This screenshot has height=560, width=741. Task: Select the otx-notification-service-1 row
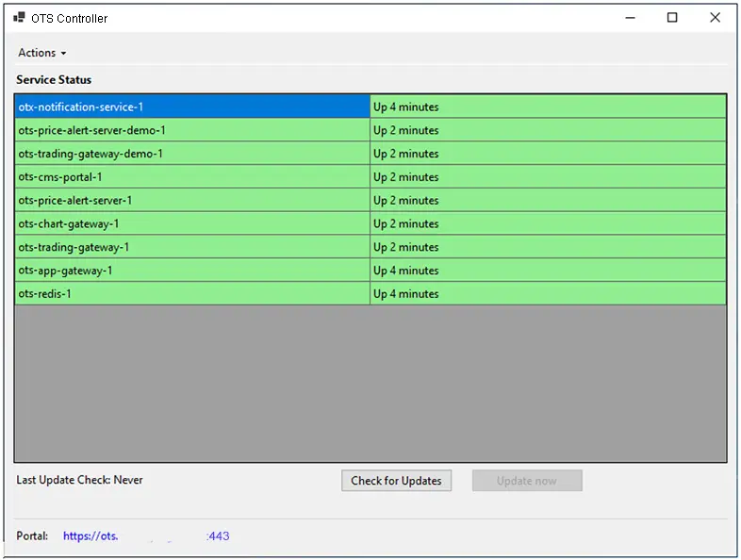pos(81,107)
